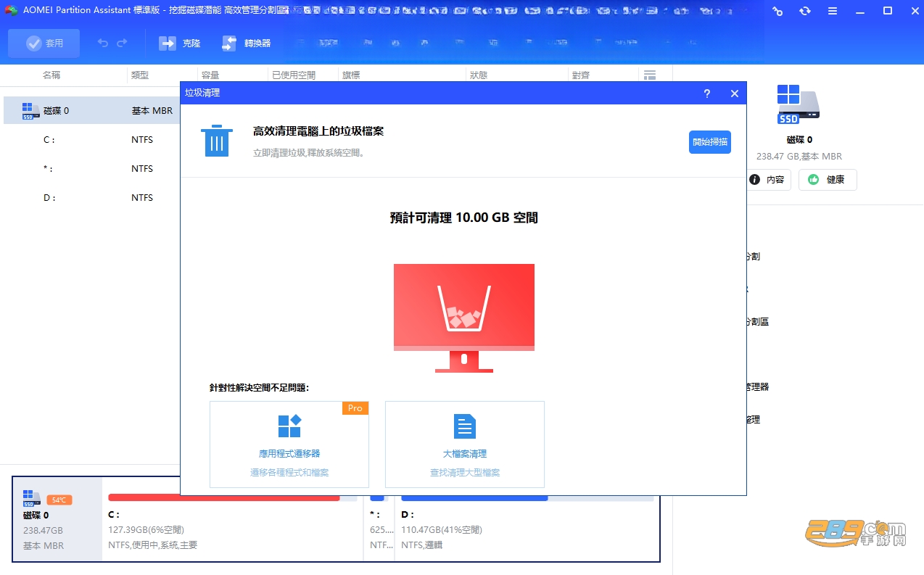
Task: Click the column layout toggle icon in table header
Action: 649,75
